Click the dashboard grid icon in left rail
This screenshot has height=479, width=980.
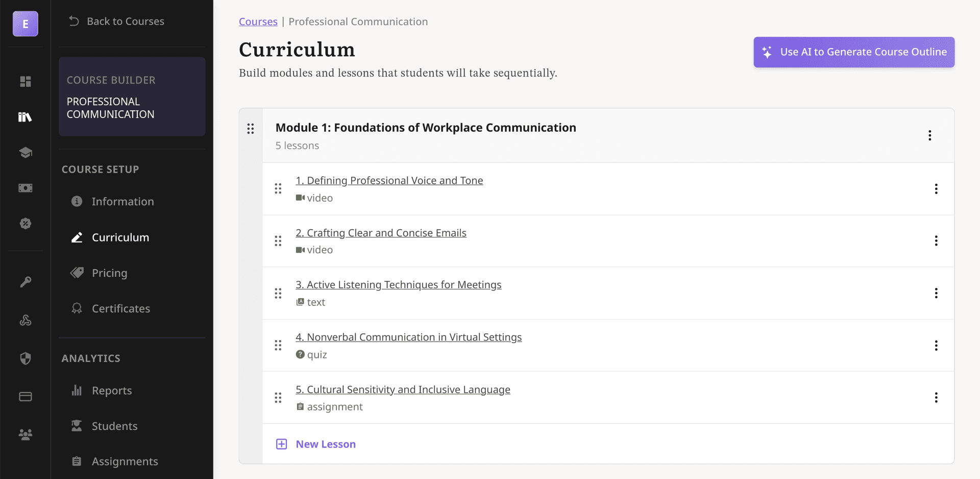26,82
